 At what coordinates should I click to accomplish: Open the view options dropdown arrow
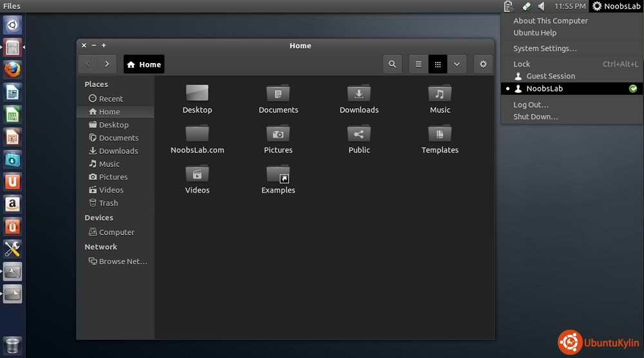pos(457,64)
